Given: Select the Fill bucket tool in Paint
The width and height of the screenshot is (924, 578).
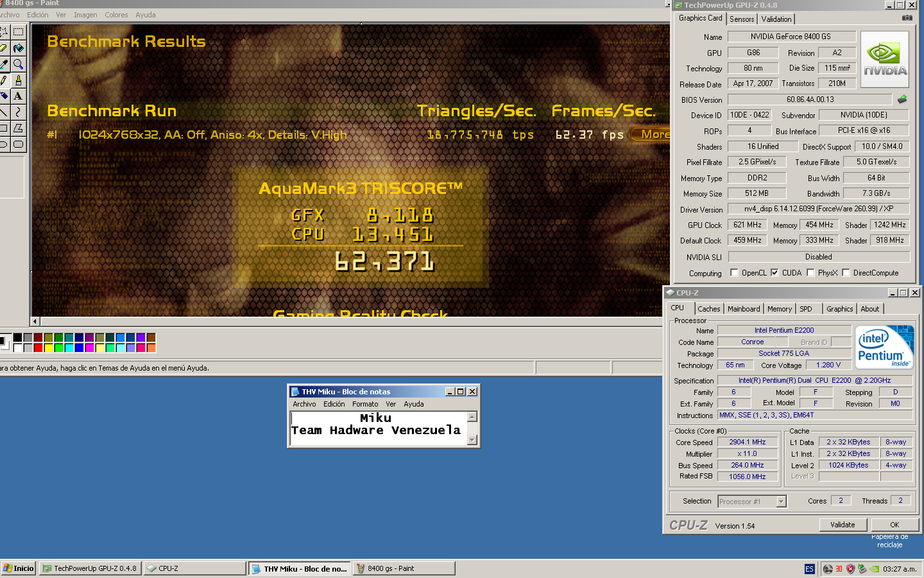Looking at the screenshot, I should tap(18, 48).
